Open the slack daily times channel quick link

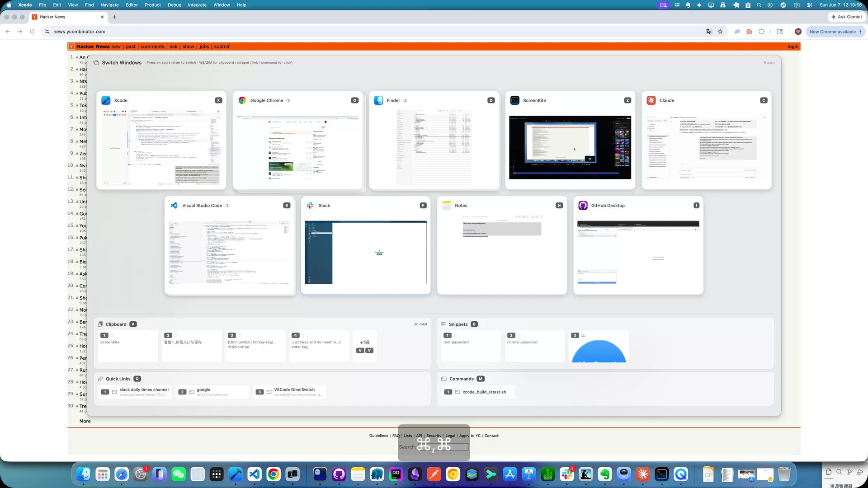pyautogui.click(x=135, y=392)
